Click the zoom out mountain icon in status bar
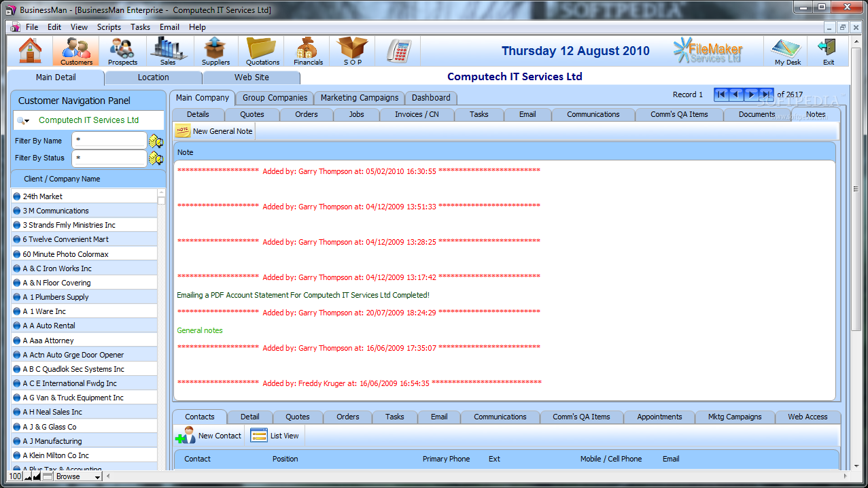Screen dimensions: 868x488 point(29,476)
